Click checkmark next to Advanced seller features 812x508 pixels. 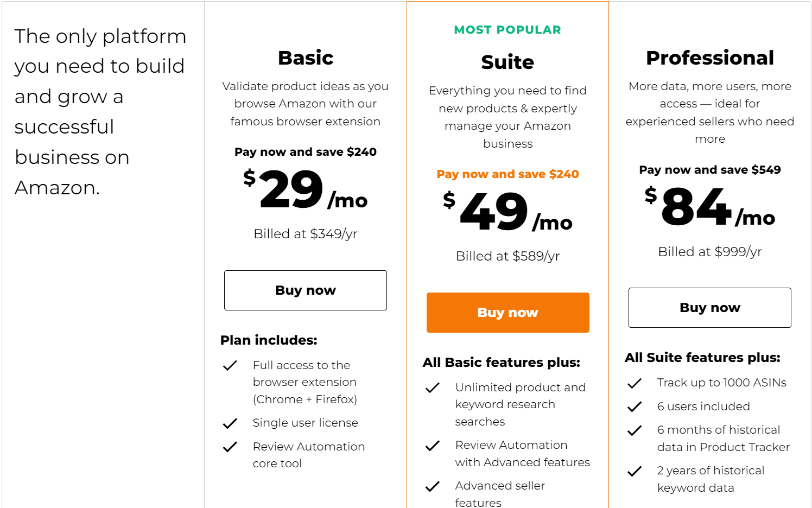pos(433,486)
